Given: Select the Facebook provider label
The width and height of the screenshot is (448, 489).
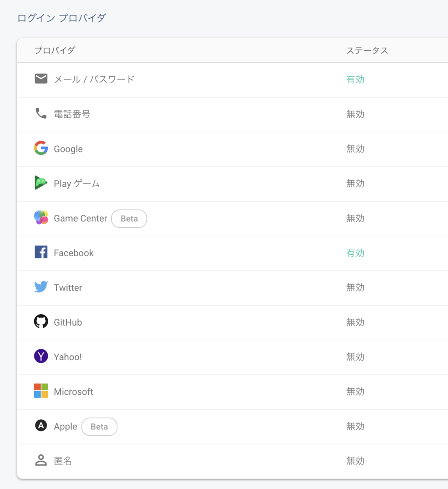Looking at the screenshot, I should [x=74, y=253].
